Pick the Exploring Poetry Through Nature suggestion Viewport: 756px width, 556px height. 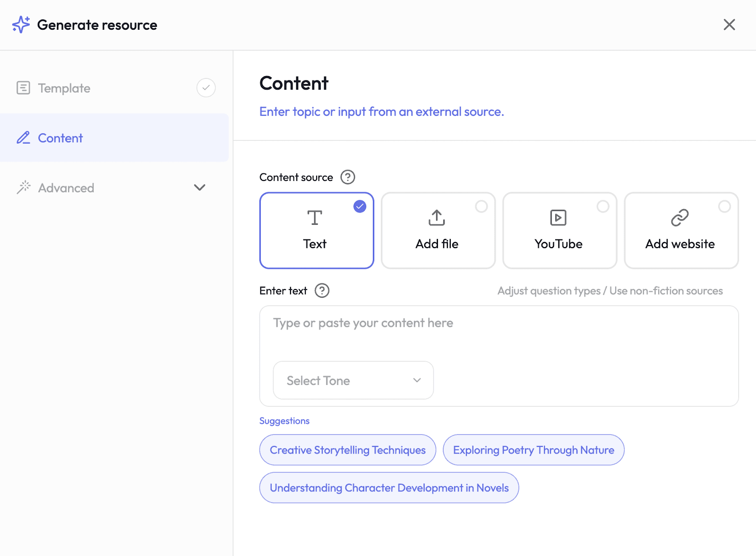click(533, 450)
